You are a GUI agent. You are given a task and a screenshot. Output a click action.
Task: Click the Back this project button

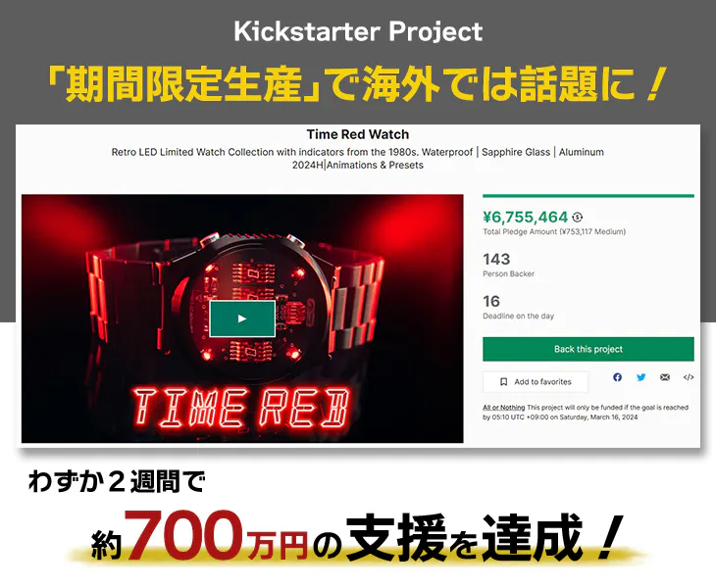coord(588,349)
